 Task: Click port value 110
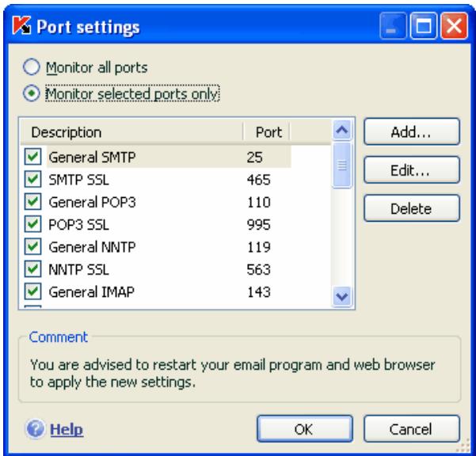258,202
